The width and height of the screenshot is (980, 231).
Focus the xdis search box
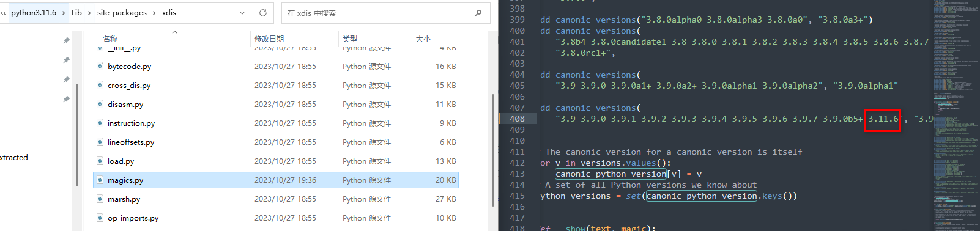click(385, 13)
